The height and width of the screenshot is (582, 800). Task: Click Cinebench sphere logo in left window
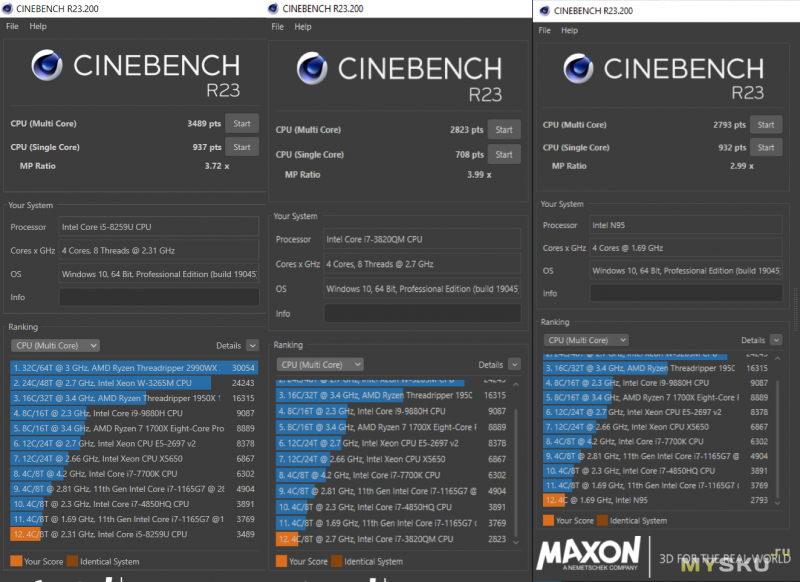(47, 65)
